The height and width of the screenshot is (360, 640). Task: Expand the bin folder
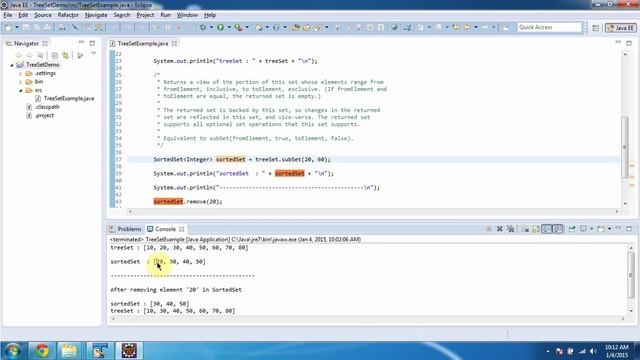click(21, 82)
